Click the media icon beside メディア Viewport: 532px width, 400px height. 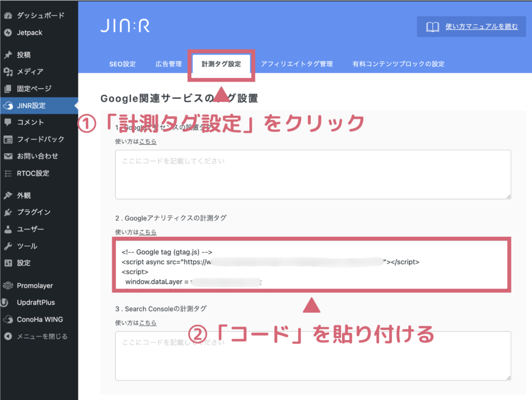8,72
